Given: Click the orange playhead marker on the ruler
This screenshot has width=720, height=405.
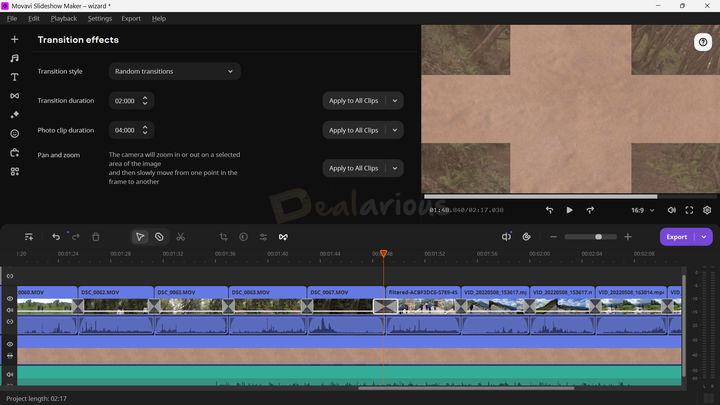Looking at the screenshot, I should point(383,253).
